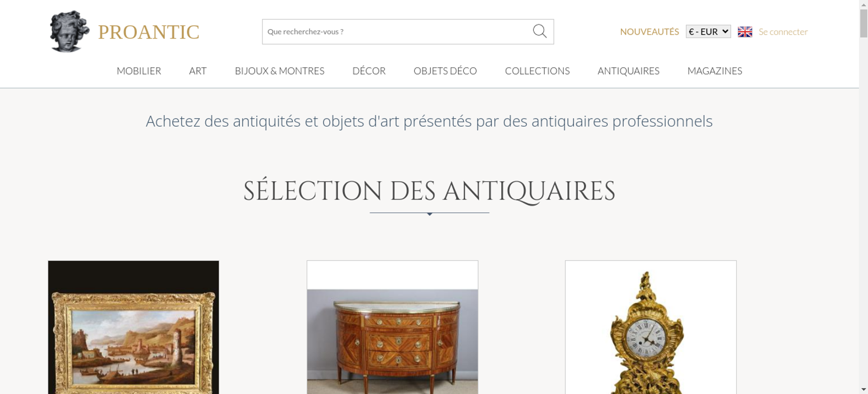868x394 pixels.
Task: Open the BIJOUX & MONTRES menu
Action: click(x=279, y=71)
